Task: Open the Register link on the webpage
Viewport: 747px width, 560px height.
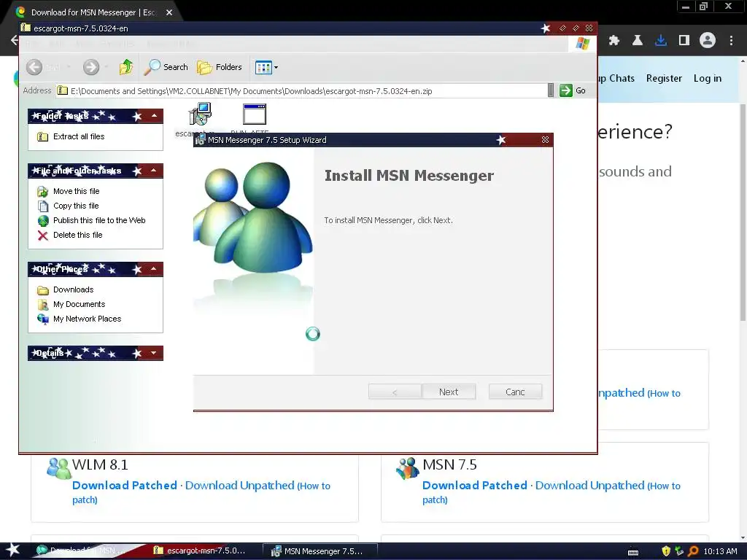Action: 664,79
